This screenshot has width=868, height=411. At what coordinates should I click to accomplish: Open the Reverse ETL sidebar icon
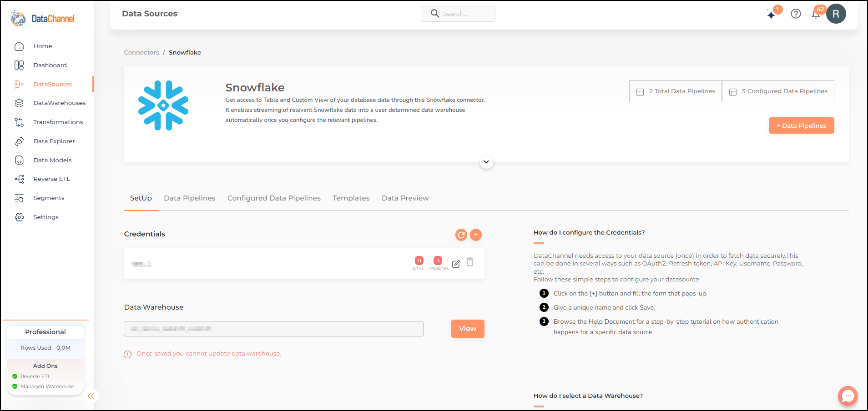click(x=19, y=179)
